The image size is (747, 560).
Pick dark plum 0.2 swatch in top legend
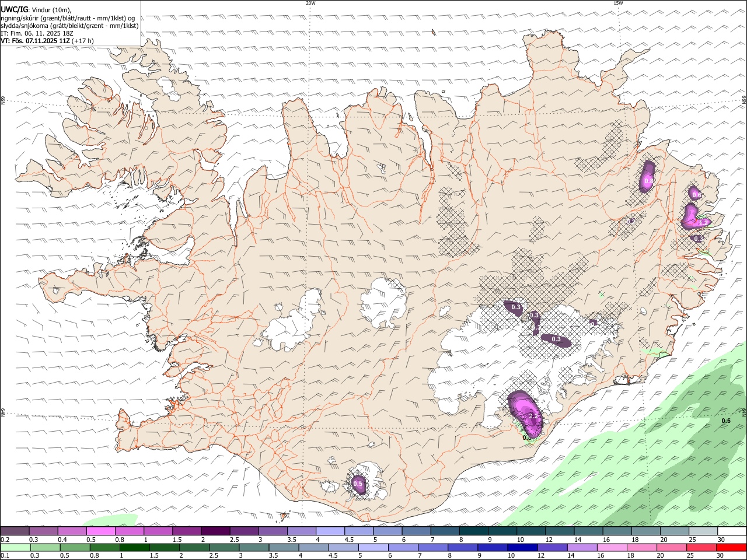[15, 531]
